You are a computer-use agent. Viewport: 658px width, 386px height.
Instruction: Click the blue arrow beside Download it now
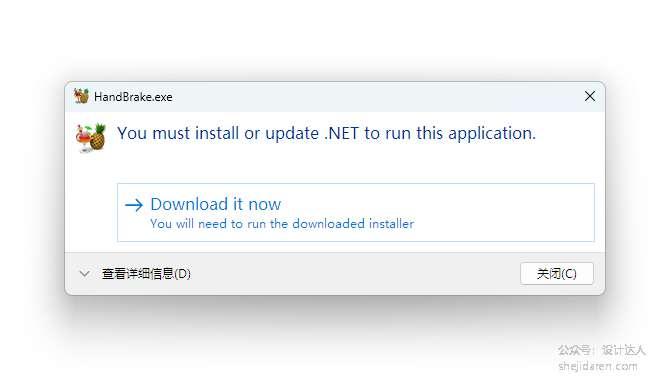pos(134,205)
